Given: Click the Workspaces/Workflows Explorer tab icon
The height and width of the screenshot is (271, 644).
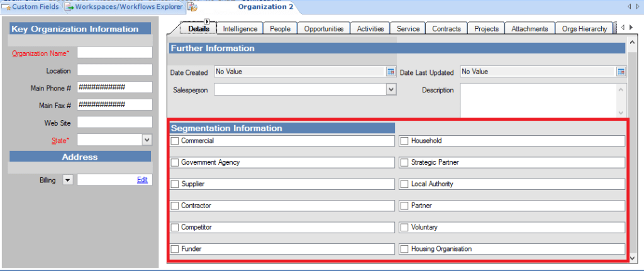Looking at the screenshot, I should coord(69,7).
